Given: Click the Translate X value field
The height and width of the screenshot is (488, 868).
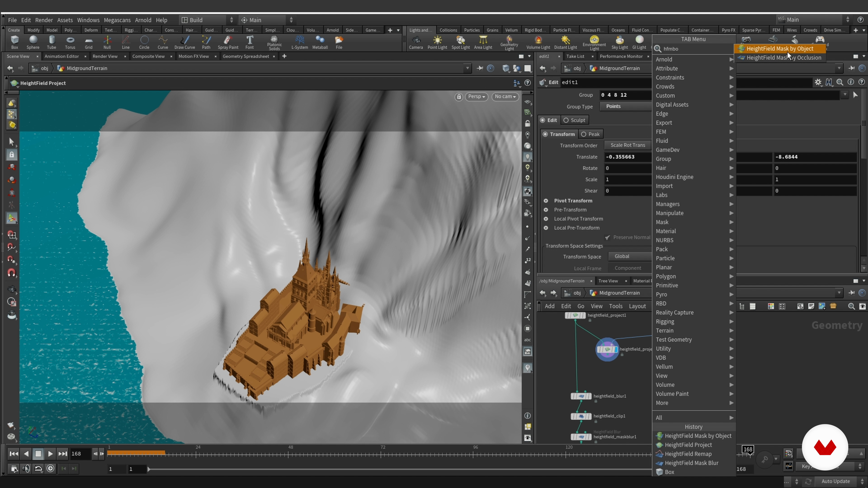Looking at the screenshot, I should coord(628,157).
